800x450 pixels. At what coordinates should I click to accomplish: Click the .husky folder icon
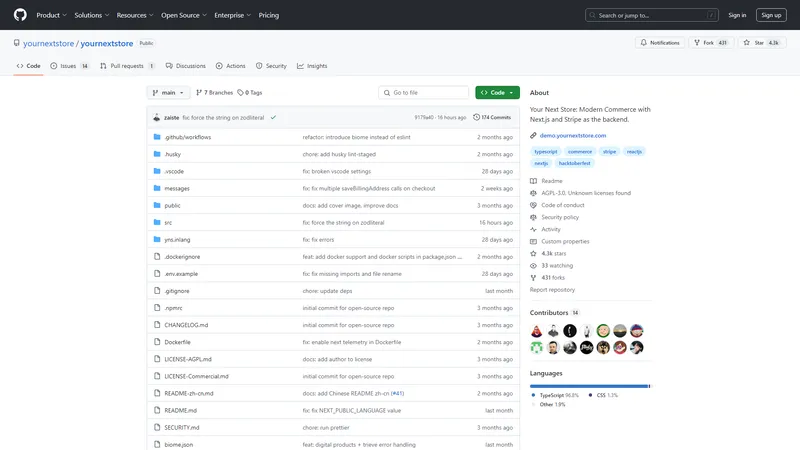(157, 154)
